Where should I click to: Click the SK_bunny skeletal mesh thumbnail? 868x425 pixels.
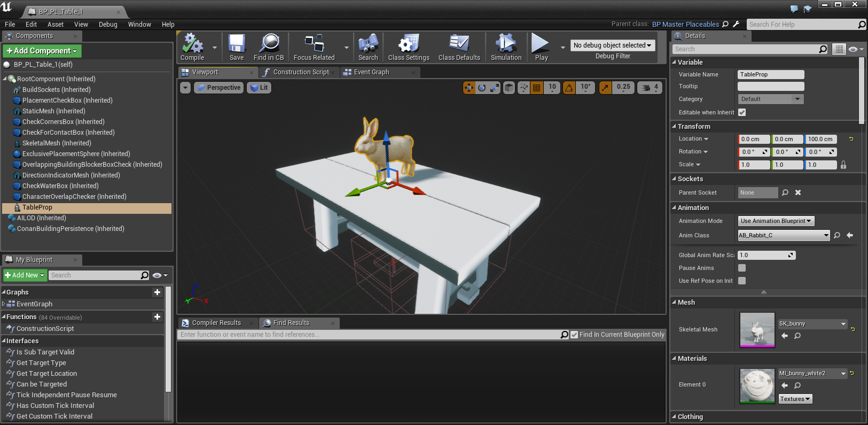coord(757,329)
